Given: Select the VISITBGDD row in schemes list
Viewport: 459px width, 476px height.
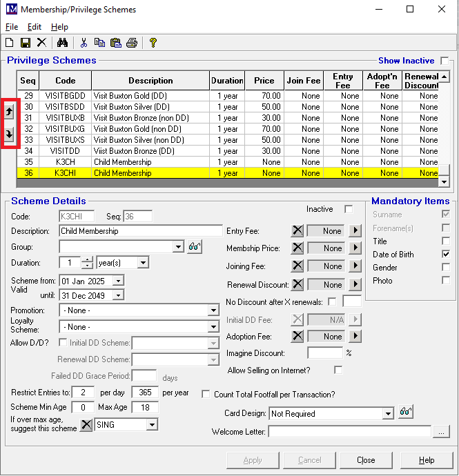Looking at the screenshot, I should pos(228,96).
